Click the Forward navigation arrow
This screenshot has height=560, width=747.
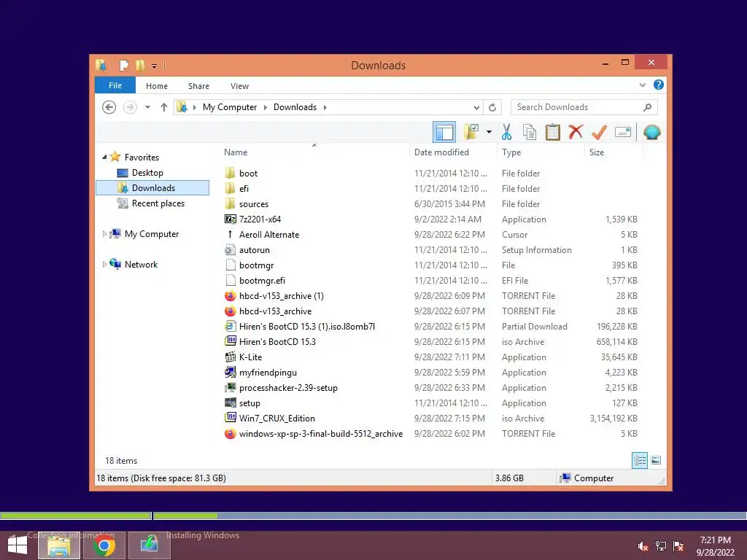(x=130, y=107)
